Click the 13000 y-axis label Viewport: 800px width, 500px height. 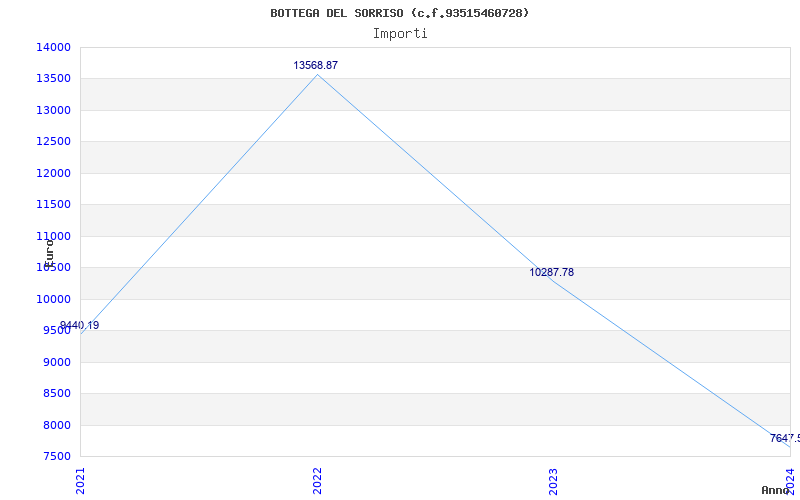(53, 110)
